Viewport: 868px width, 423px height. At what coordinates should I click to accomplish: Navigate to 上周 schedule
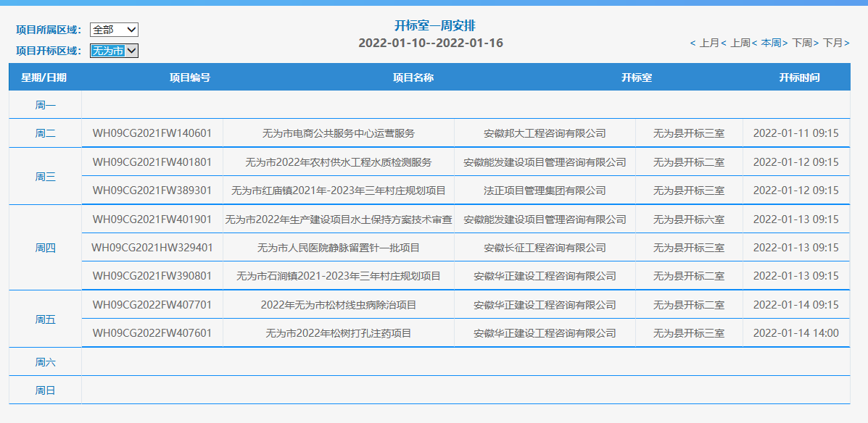(x=740, y=43)
